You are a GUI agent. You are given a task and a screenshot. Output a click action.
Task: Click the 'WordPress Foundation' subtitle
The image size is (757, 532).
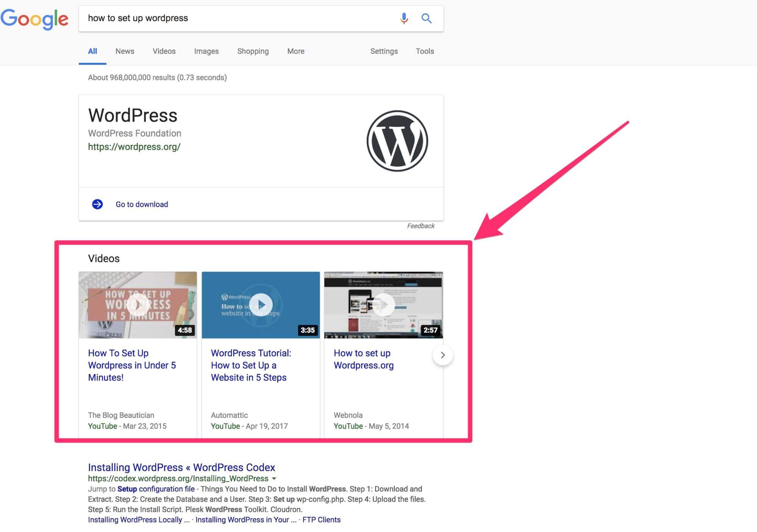tap(134, 133)
